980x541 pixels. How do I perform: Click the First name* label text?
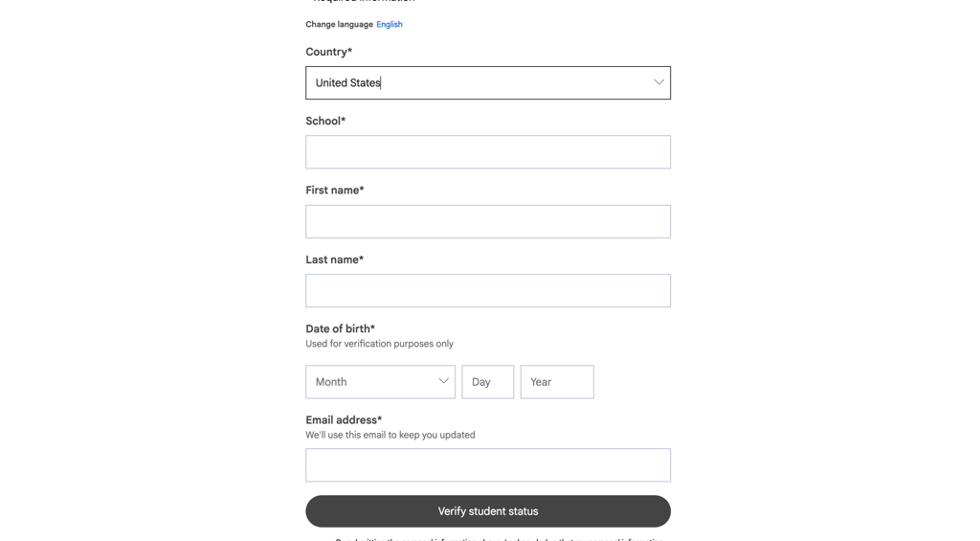point(334,190)
